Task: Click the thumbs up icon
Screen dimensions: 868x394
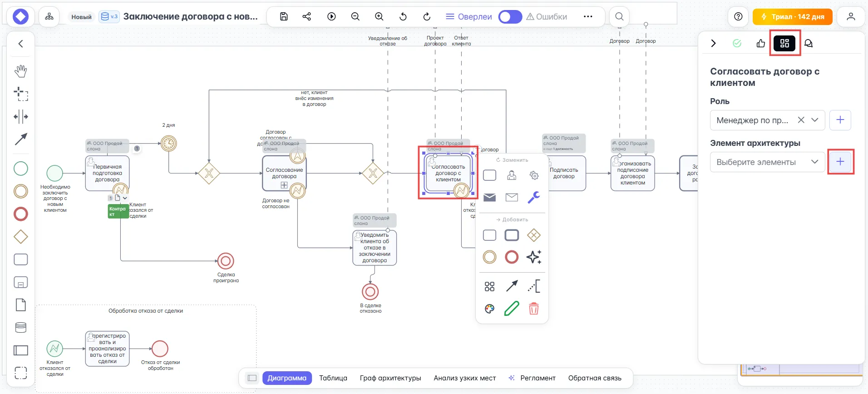Action: (x=761, y=44)
